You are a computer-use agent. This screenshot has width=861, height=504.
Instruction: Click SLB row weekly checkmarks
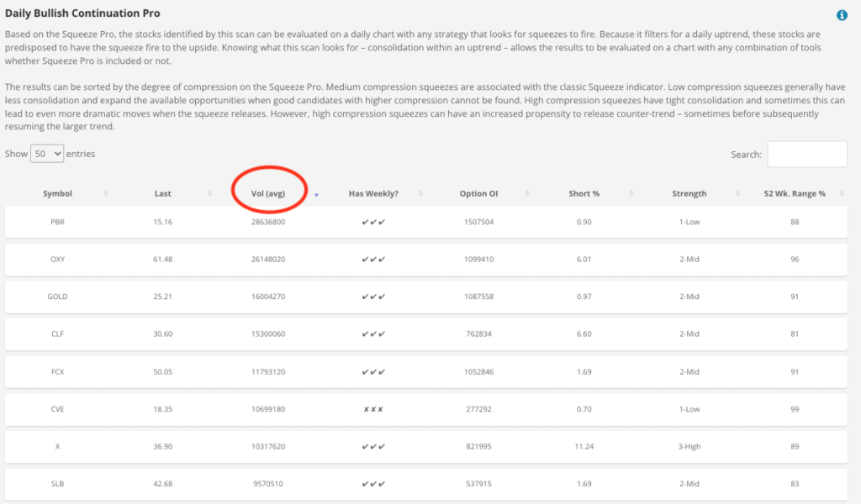[x=373, y=484]
